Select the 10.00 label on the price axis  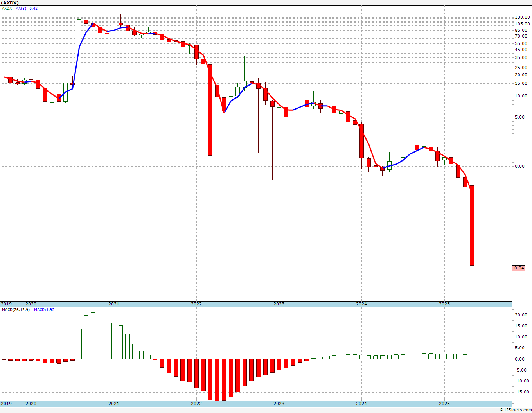521,96
